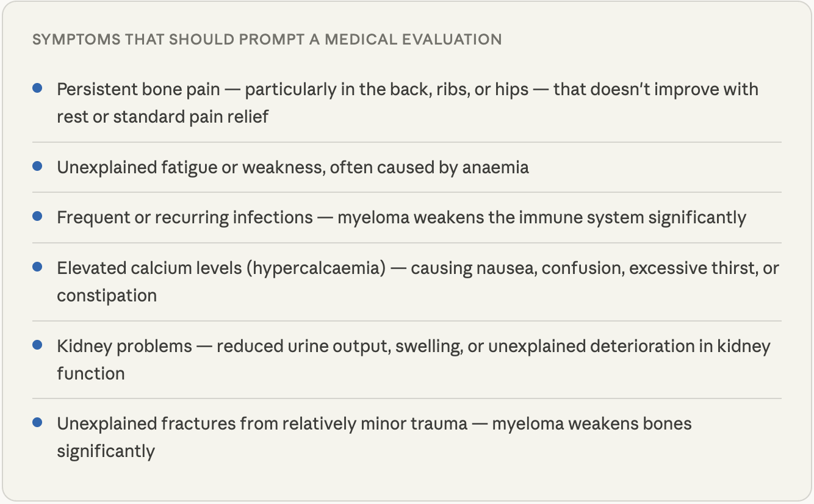The width and height of the screenshot is (814, 504).
Task: Click 'Frequent or recurring infections' text
Action: click(185, 218)
